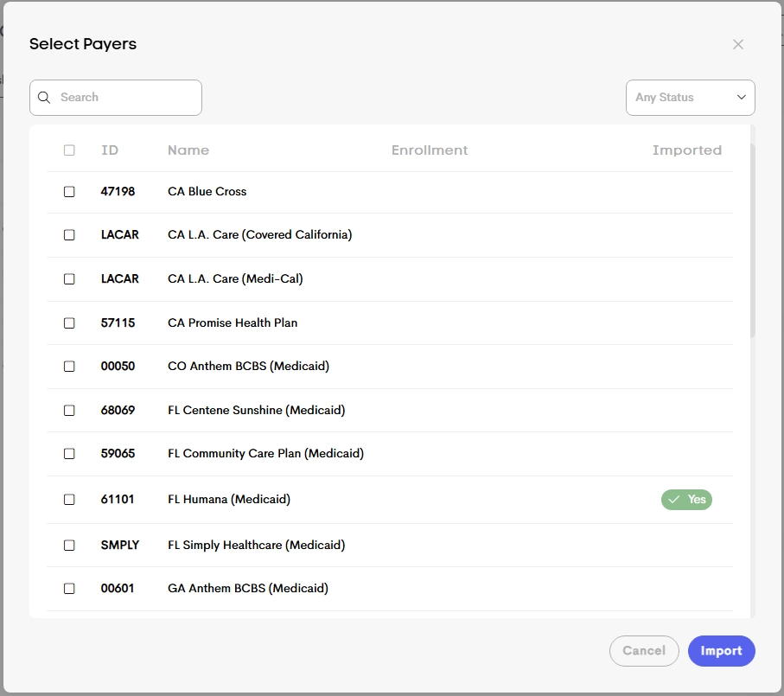Select payer ID 59065
This screenshot has height=696, width=784.
click(x=118, y=454)
